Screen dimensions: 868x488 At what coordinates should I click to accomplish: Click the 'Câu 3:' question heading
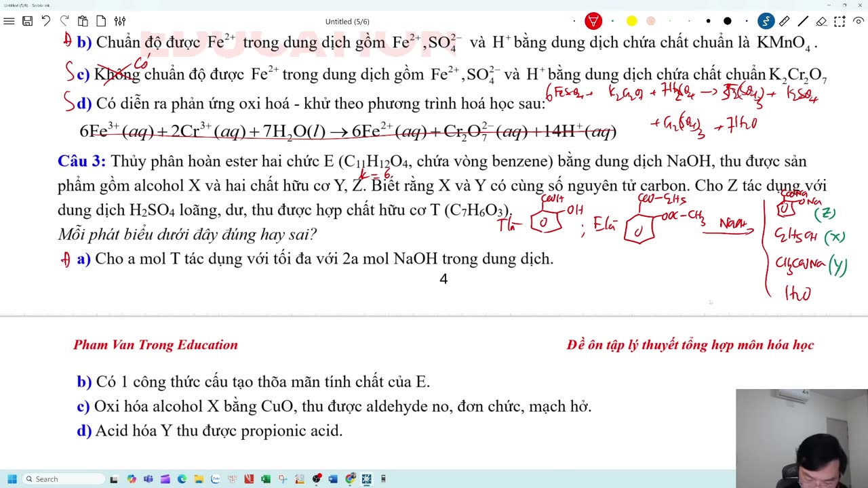[81, 161]
